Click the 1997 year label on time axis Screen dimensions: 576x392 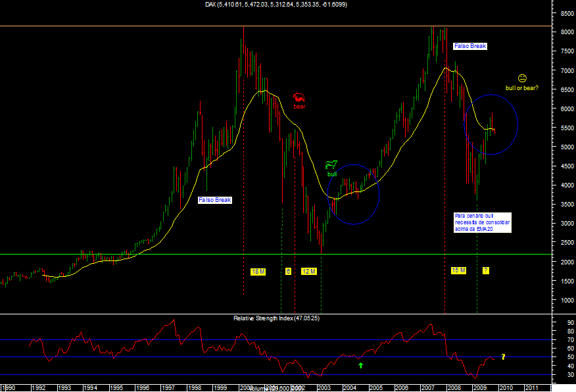pyautogui.click(x=168, y=388)
